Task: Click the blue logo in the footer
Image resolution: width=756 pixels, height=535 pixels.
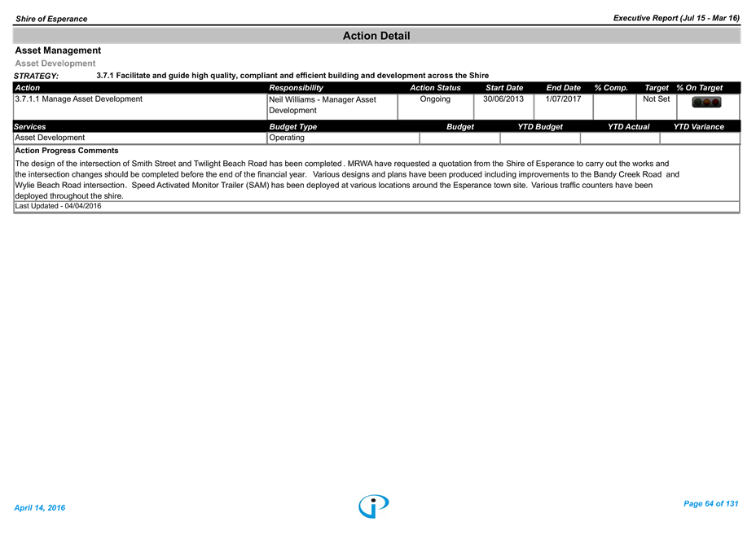Action: coord(374,506)
